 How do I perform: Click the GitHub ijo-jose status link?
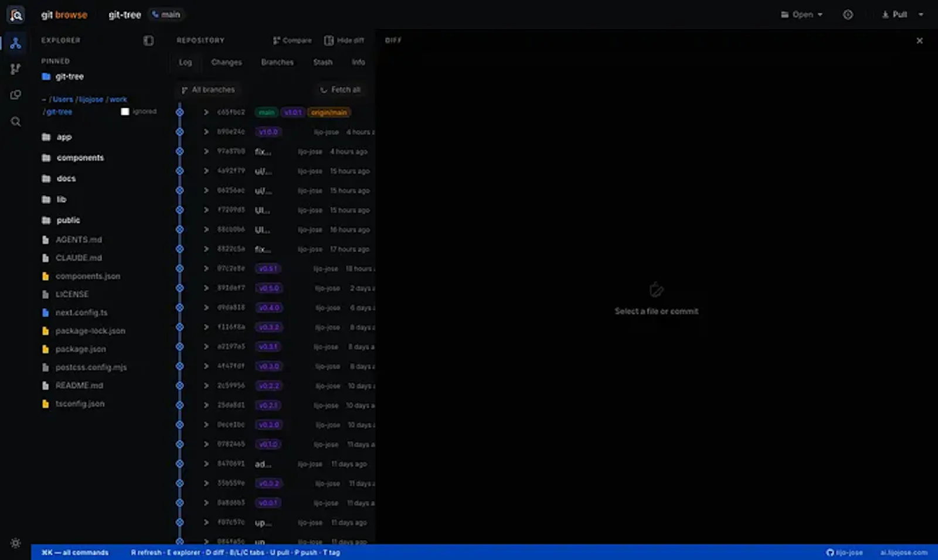tap(844, 552)
